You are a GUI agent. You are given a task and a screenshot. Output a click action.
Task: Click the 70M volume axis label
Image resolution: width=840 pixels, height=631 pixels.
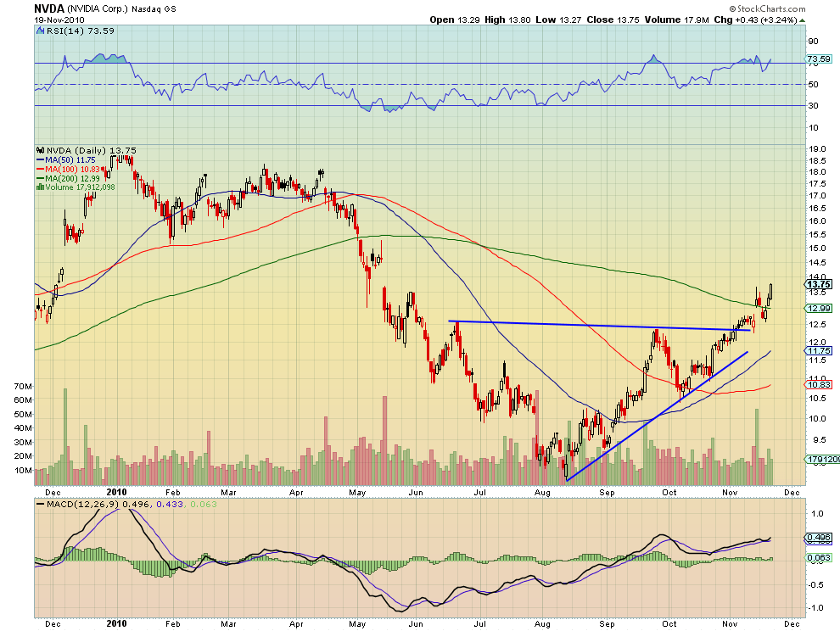click(x=23, y=386)
